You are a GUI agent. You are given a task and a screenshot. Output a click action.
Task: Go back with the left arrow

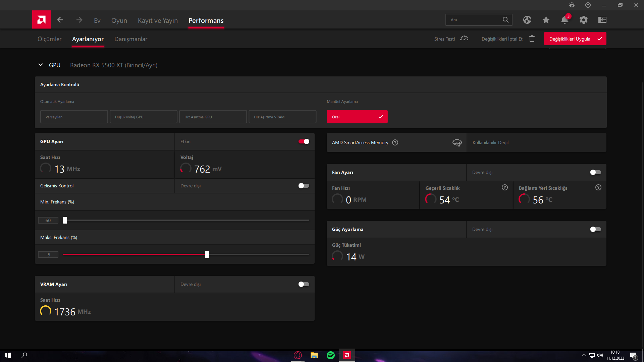(x=60, y=20)
